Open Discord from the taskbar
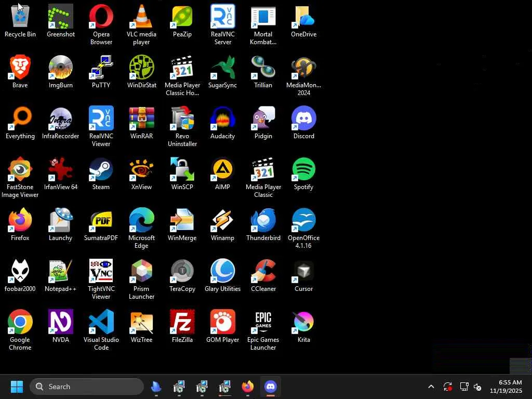Viewport: 532px width, 399px height. pyautogui.click(x=270, y=387)
